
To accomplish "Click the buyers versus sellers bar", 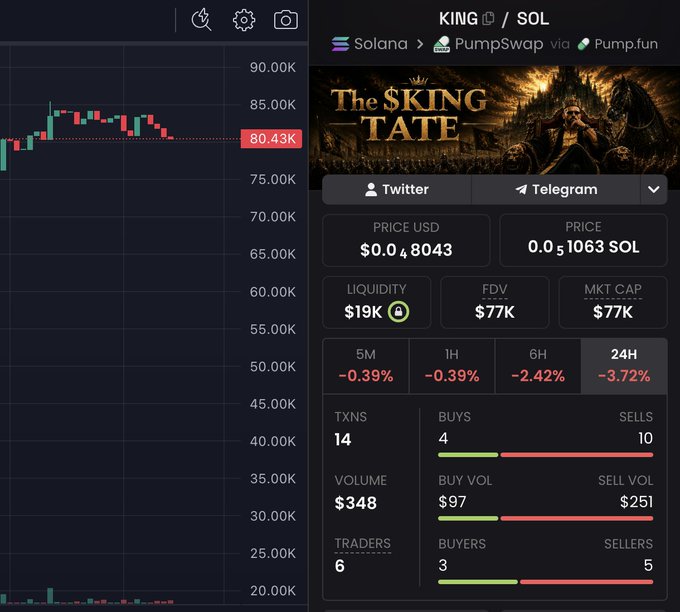I will [x=546, y=582].
